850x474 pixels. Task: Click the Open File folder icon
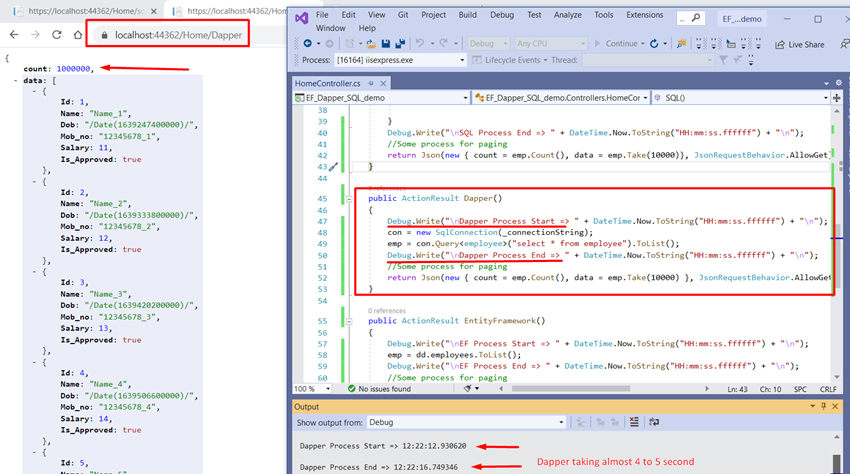(x=371, y=43)
